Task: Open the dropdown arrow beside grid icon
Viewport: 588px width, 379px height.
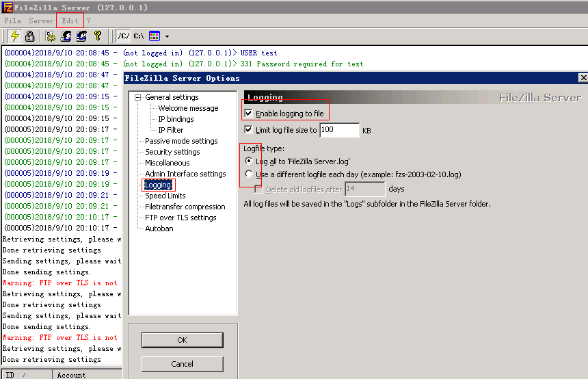Action: [x=167, y=36]
